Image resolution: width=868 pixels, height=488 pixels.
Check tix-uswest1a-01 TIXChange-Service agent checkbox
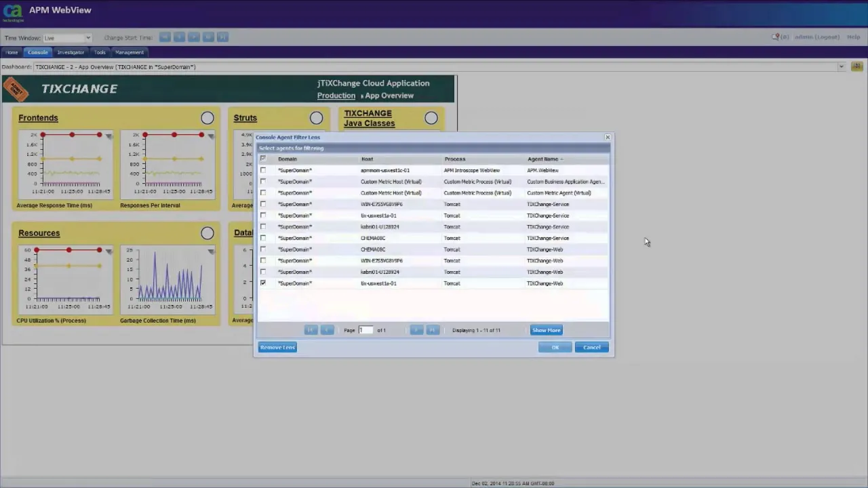(263, 216)
